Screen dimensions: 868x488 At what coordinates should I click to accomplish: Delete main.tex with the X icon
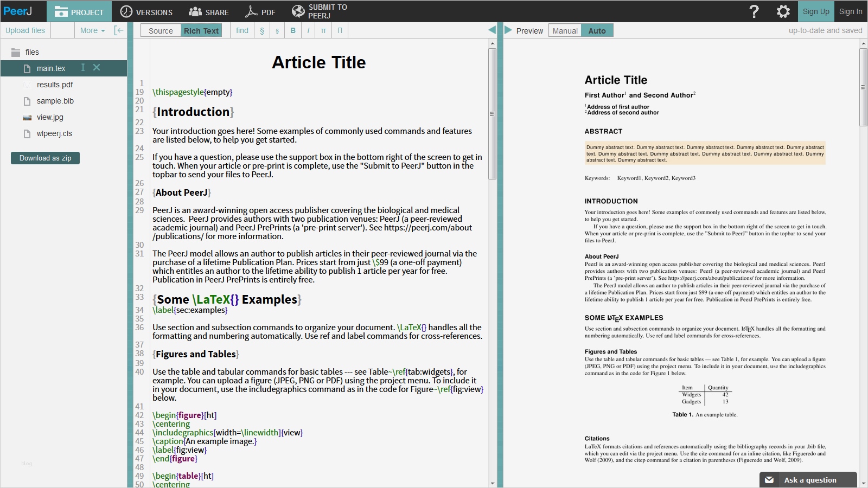point(97,67)
